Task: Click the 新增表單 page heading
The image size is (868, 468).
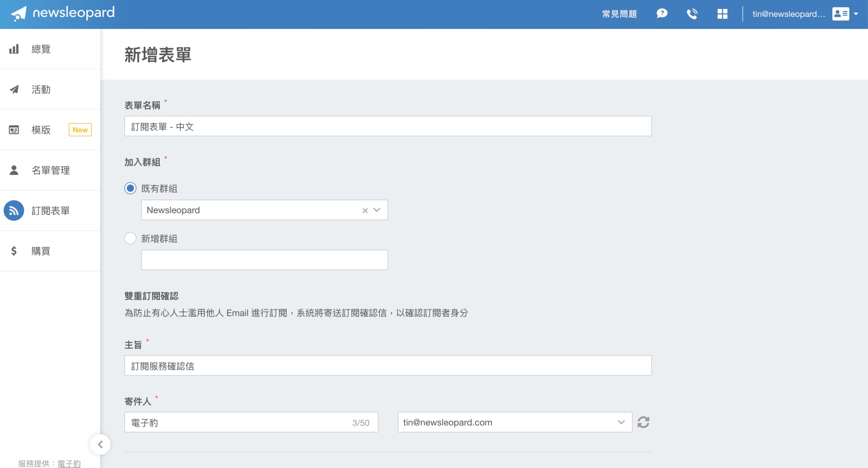Action: (158, 54)
